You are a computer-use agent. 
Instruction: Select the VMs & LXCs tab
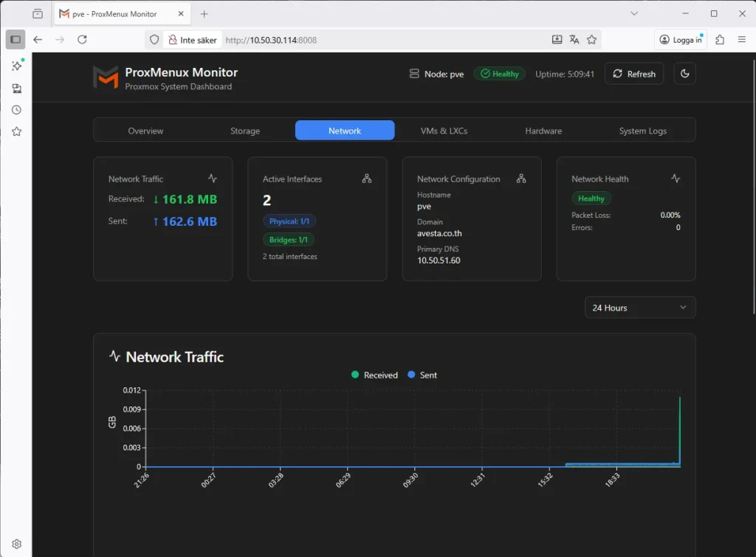(x=444, y=131)
